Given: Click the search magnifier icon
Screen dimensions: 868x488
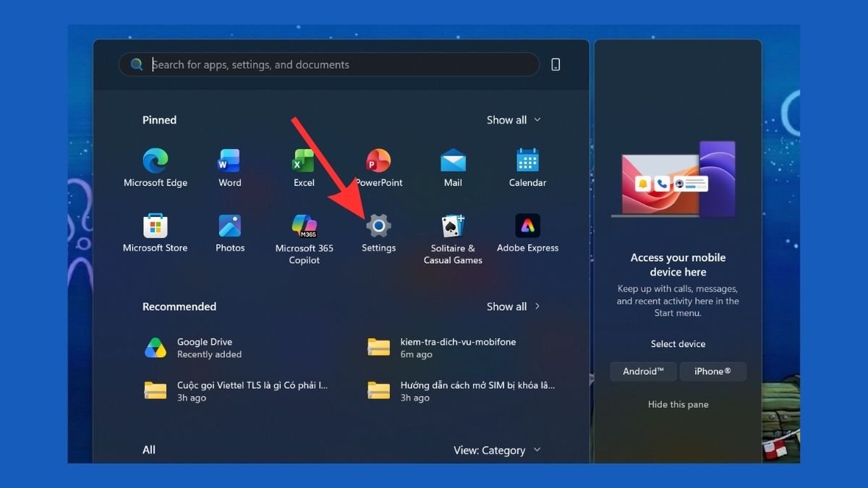Looking at the screenshot, I should (x=137, y=64).
